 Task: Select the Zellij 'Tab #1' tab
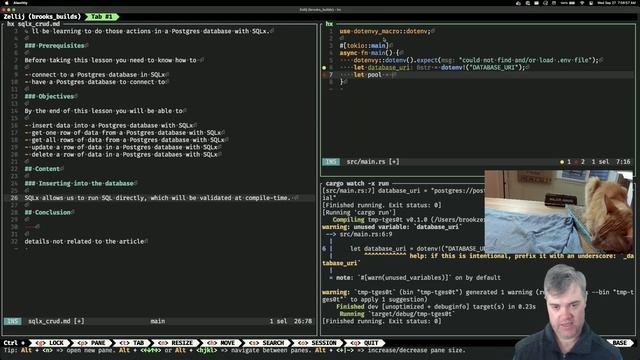(x=102, y=17)
